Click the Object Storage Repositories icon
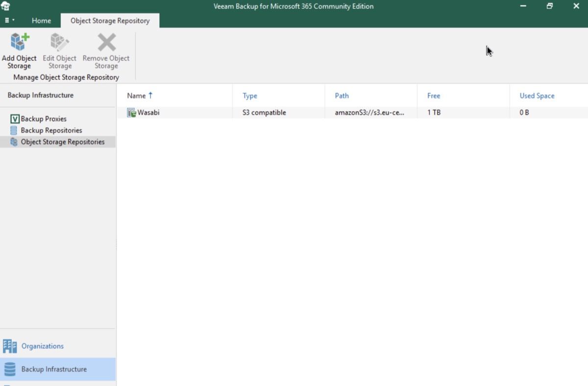588x386 pixels. click(x=14, y=142)
